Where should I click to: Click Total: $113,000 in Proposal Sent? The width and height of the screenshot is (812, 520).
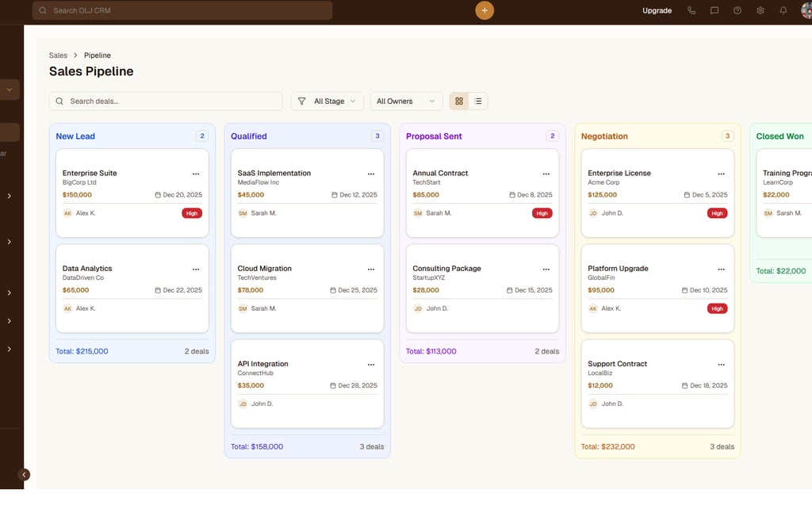tap(431, 351)
